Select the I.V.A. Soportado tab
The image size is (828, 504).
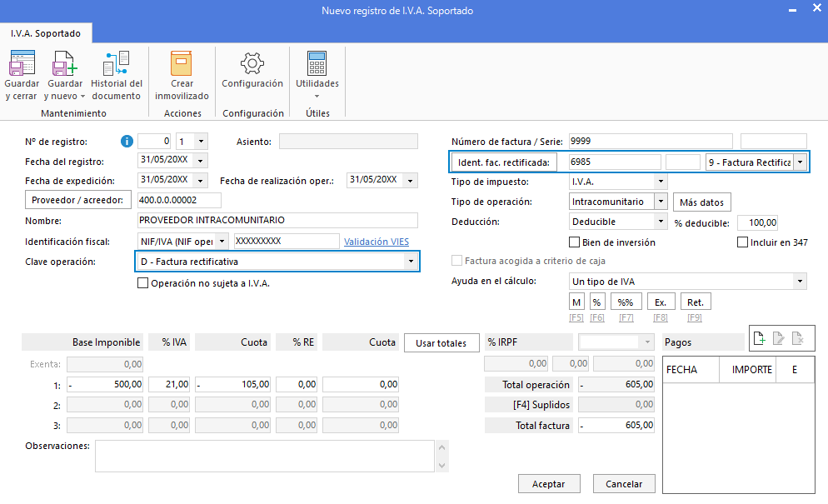pos(46,33)
